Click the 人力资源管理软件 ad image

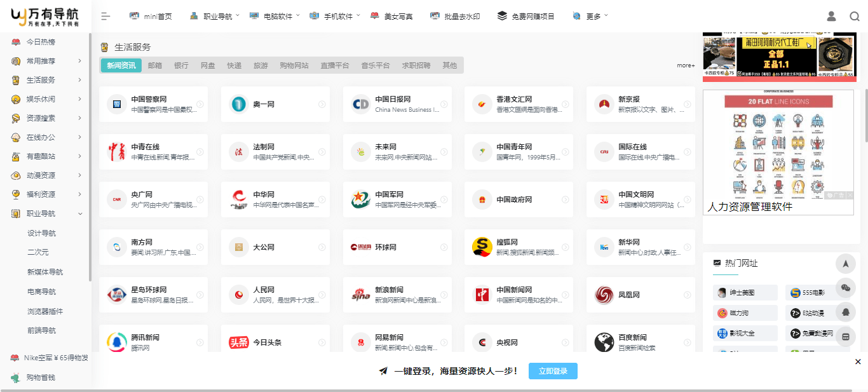tap(778, 152)
